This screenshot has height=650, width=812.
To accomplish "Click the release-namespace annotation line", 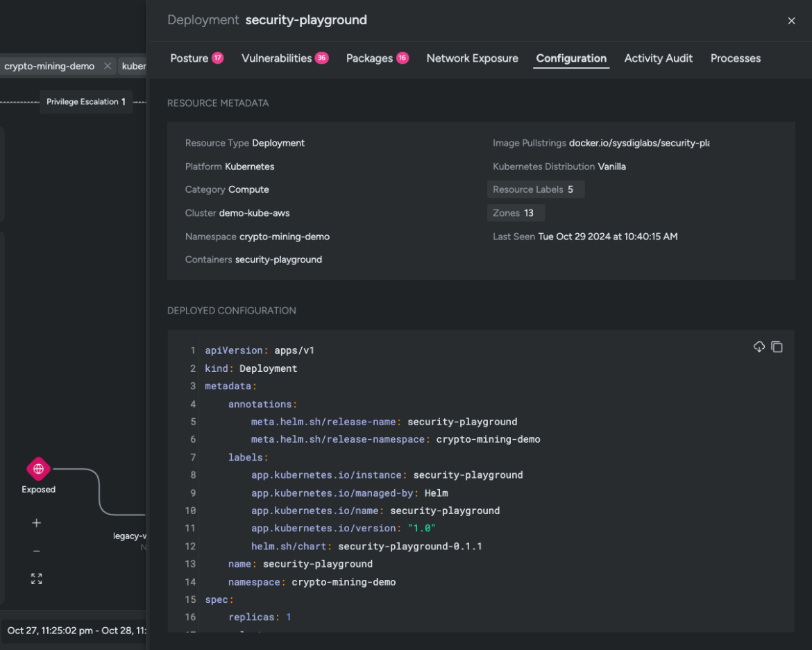I will pyautogui.click(x=396, y=439).
